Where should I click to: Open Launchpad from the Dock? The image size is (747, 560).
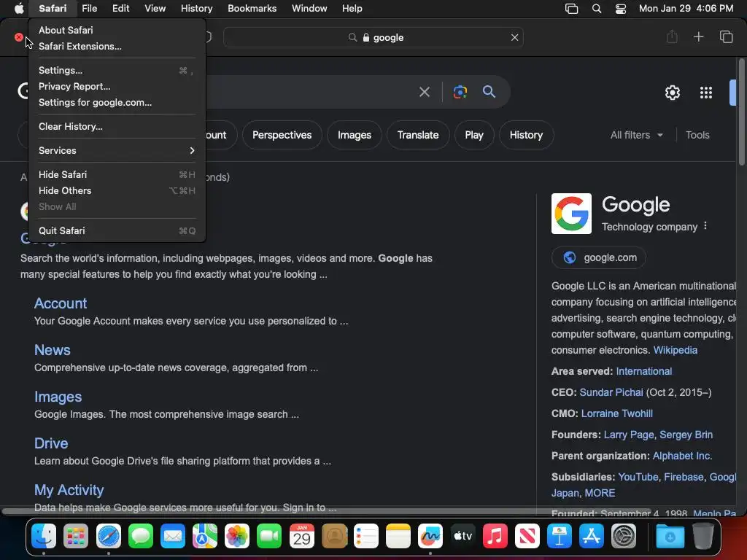click(x=76, y=536)
